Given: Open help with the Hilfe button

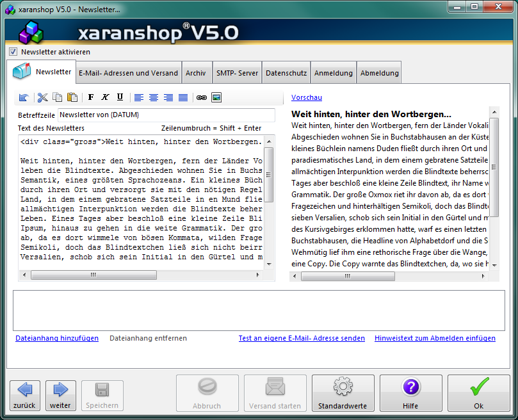Looking at the screenshot, I should point(410,393).
